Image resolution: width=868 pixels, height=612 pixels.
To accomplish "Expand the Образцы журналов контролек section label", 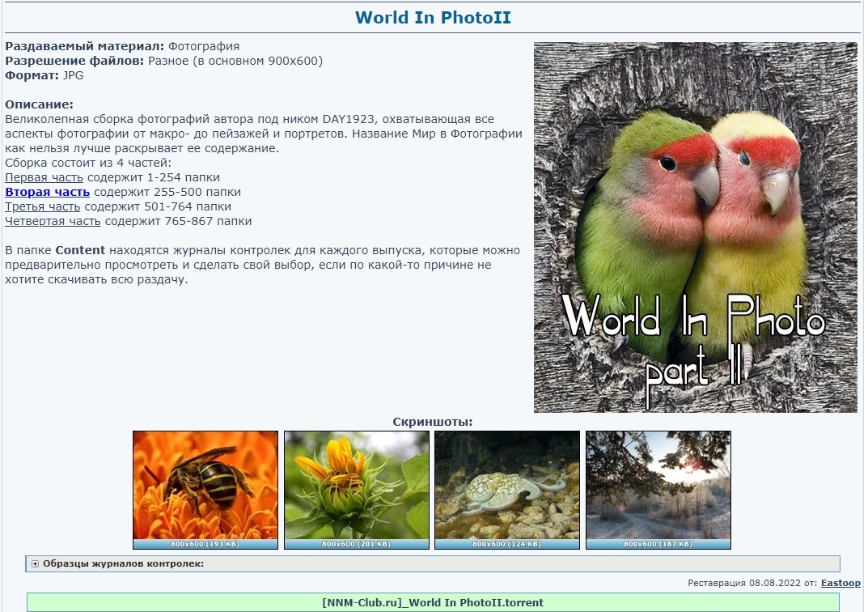I will (123, 563).
